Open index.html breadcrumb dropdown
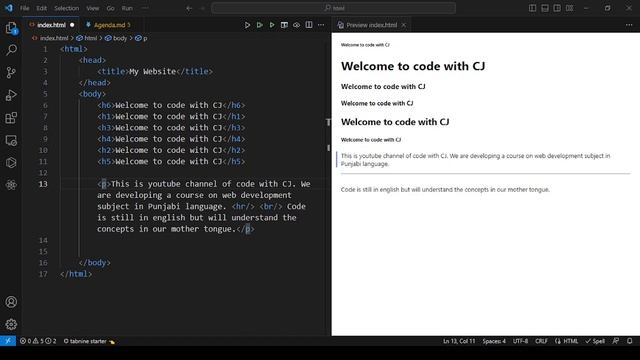 (x=51, y=38)
